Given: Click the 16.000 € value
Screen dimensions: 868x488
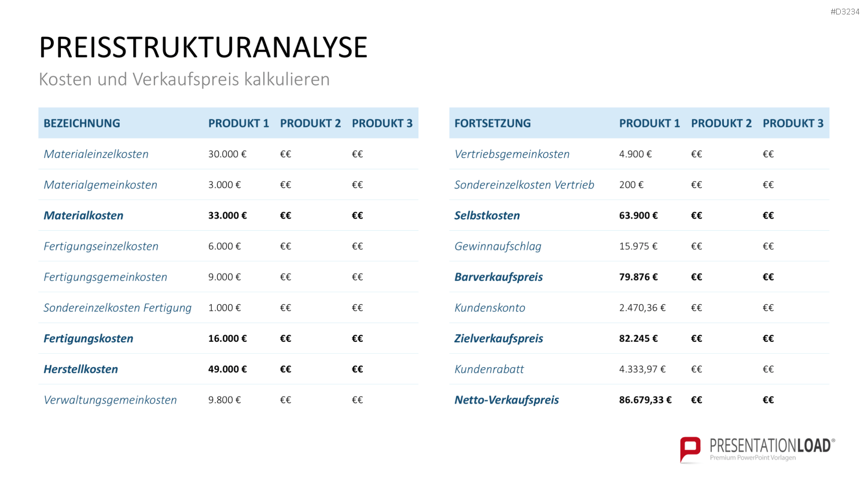Looking at the screenshot, I should [227, 338].
